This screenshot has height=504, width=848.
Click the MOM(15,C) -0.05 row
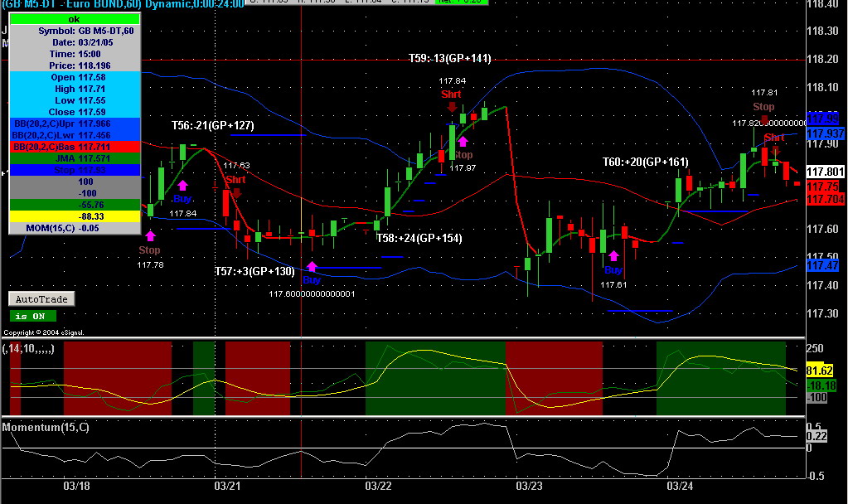pos(75,228)
